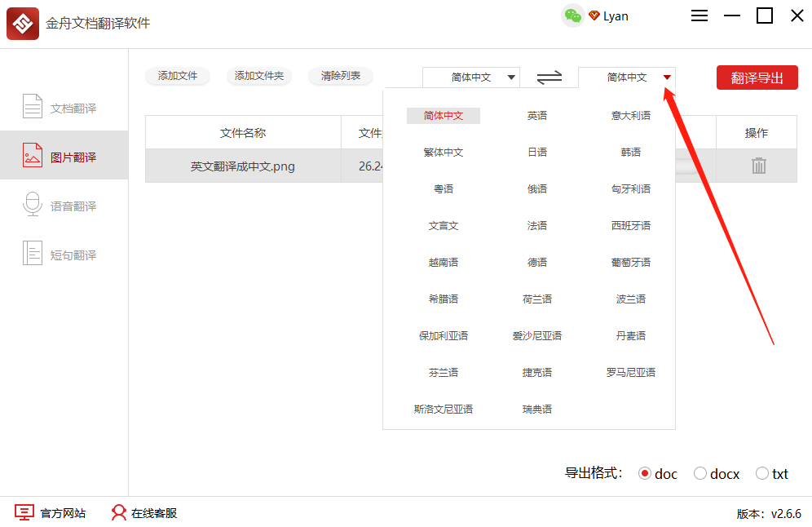The image size is (812, 527).
Task: Choose 法语 from the language list
Action: pyautogui.click(x=537, y=226)
